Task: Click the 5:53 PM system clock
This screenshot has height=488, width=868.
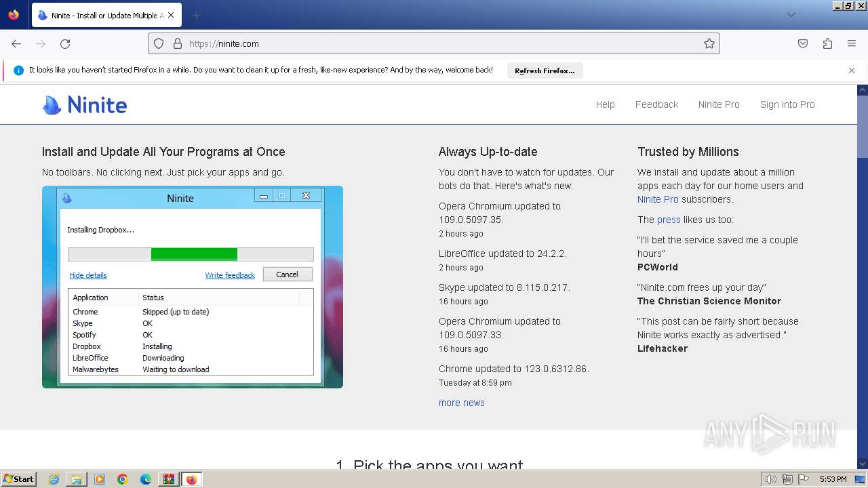Action: pyautogui.click(x=833, y=479)
